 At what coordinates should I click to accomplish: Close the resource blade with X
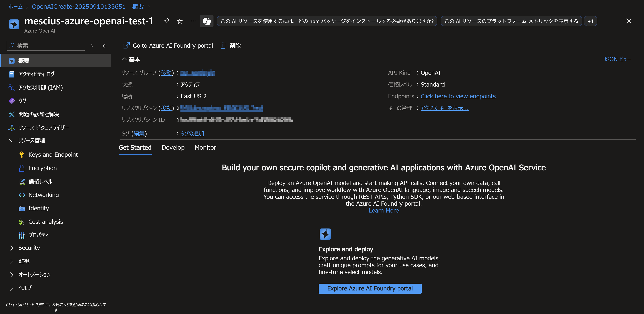click(x=629, y=21)
